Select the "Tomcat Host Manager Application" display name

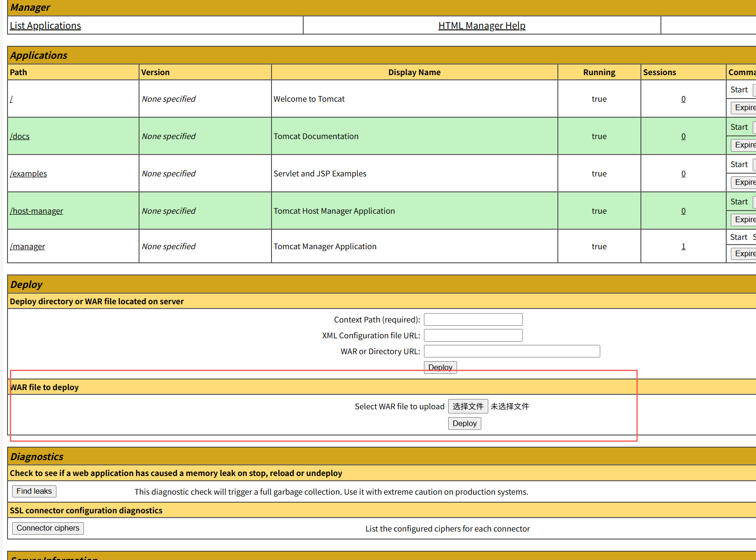[334, 211]
